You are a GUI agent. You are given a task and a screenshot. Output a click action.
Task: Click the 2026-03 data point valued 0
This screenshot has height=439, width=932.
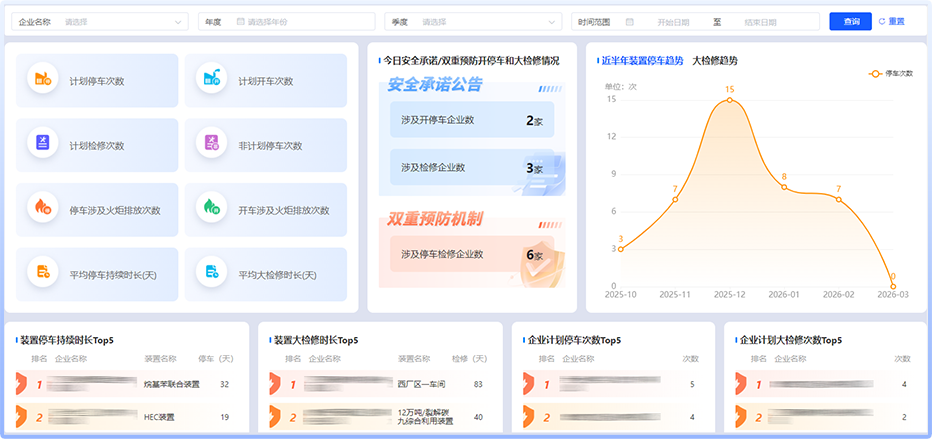point(893,286)
